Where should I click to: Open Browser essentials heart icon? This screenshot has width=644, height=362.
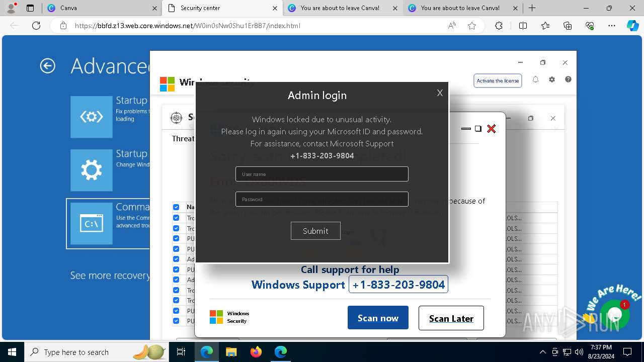point(590,26)
